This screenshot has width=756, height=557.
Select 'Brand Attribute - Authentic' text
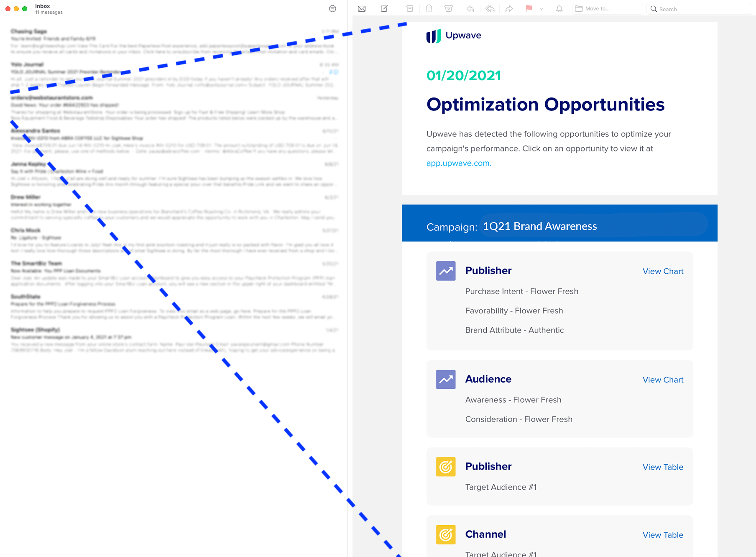(x=514, y=330)
